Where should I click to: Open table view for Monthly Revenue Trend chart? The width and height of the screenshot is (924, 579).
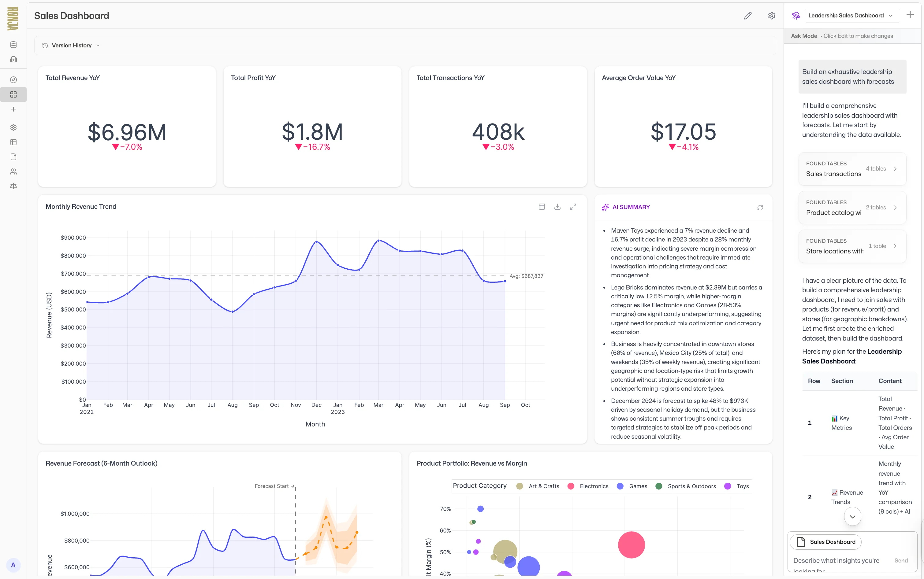pos(542,206)
